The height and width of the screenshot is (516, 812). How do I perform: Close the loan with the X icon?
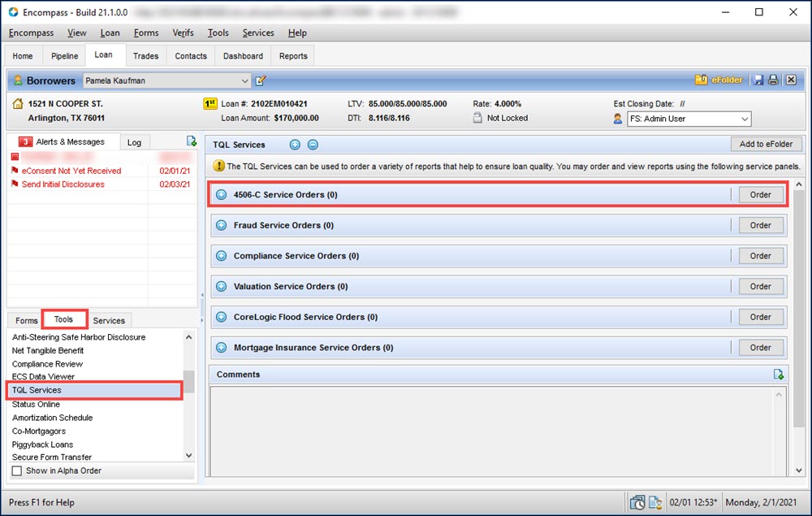(791, 80)
